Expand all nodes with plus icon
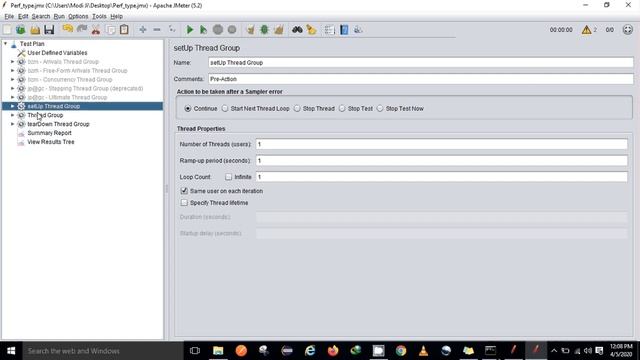640x360 pixels. point(142,29)
